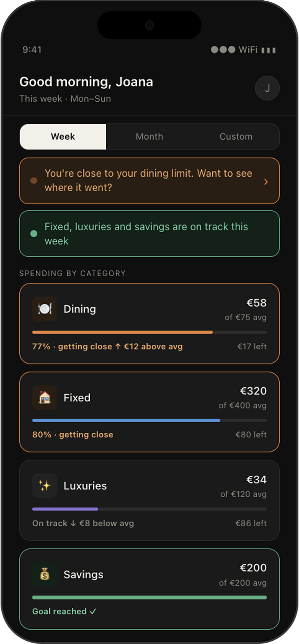The width and height of the screenshot is (299, 644).
Task: Tap the Savings money bag icon
Action: 45,575
